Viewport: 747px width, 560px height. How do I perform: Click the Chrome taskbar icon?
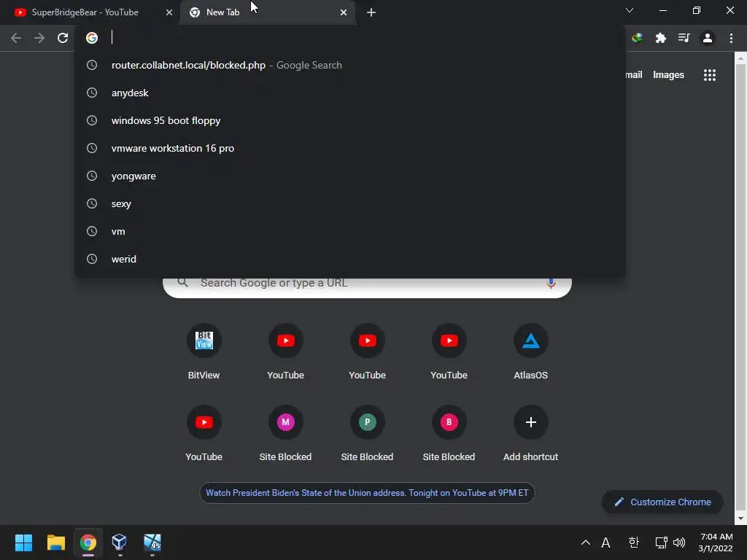(x=88, y=542)
